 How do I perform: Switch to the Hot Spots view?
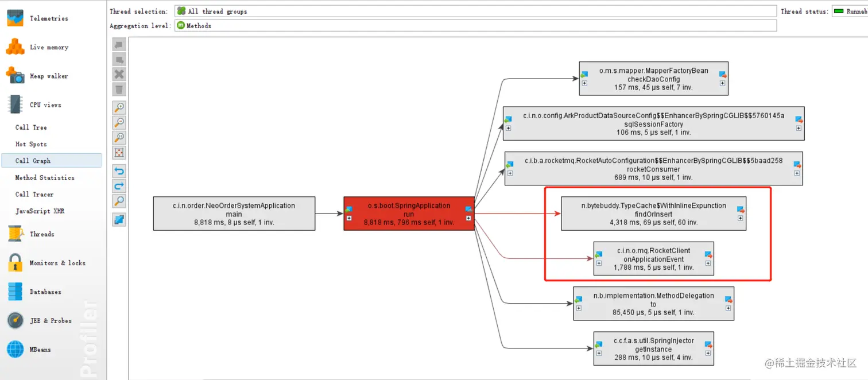tap(31, 144)
